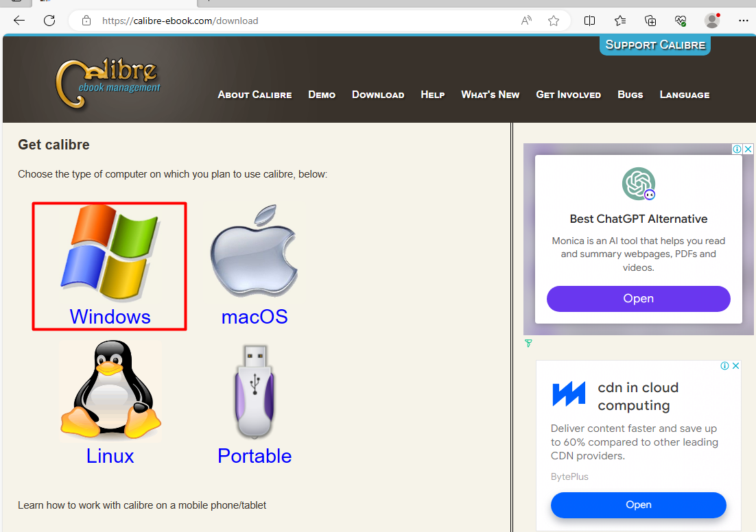756x532 pixels.
Task: Click the 'Best ChatGPT Alternative' ad headline
Action: click(639, 219)
